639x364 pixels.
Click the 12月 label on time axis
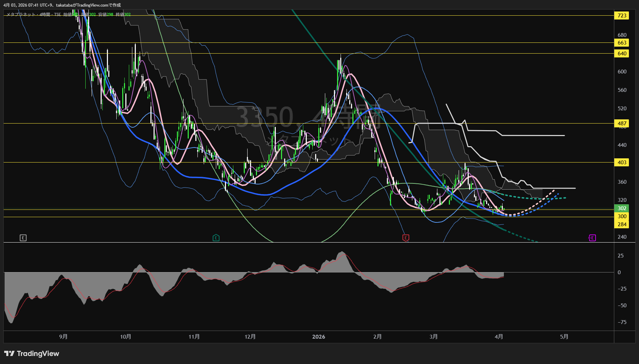[x=250, y=337]
